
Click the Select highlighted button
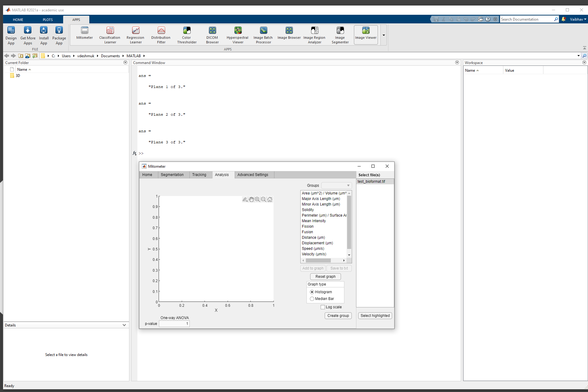pyautogui.click(x=375, y=315)
